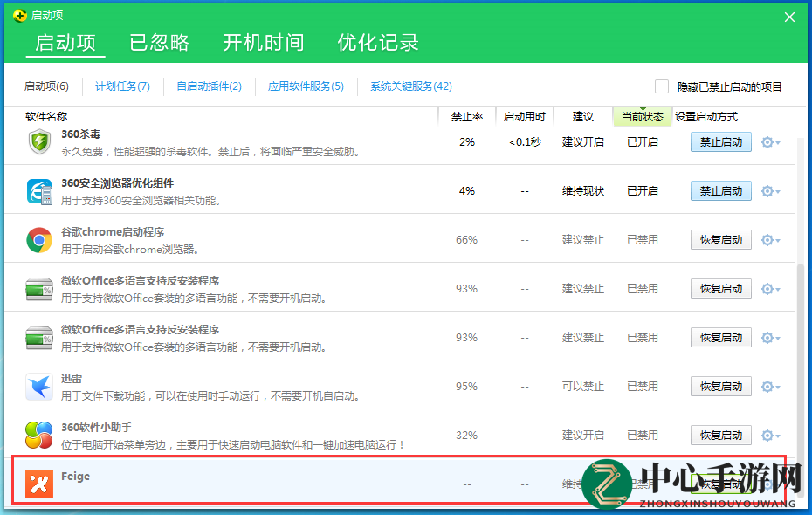Click 恢复启动 for 迅雷

coord(721,387)
